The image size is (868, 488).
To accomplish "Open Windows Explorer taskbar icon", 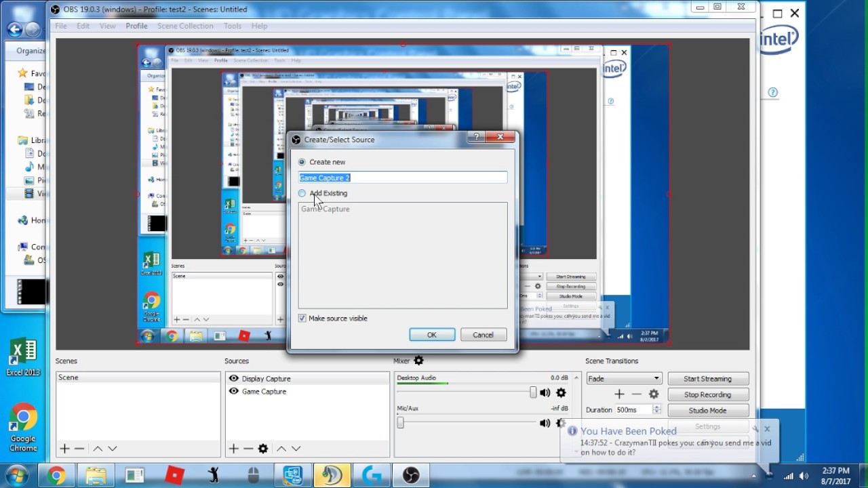I will pyautogui.click(x=96, y=475).
